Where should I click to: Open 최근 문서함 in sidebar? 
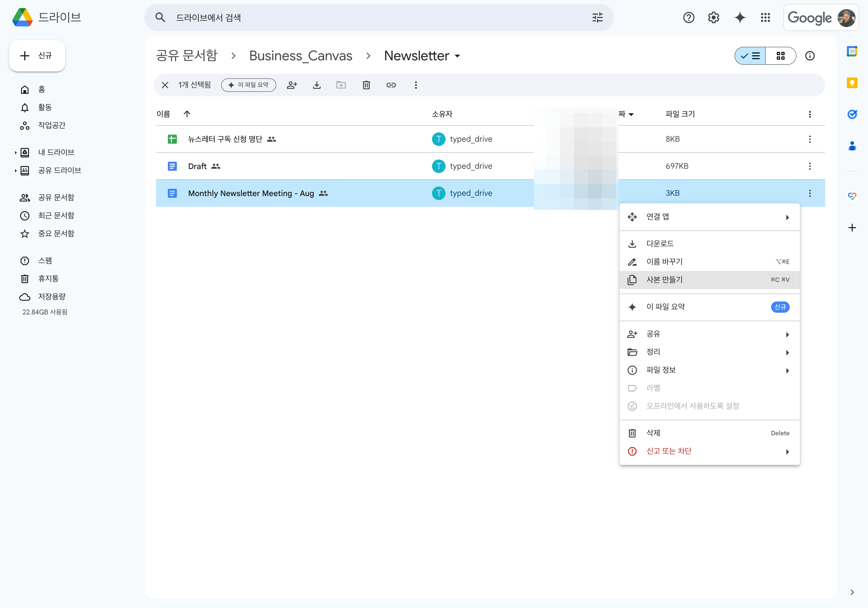click(56, 216)
